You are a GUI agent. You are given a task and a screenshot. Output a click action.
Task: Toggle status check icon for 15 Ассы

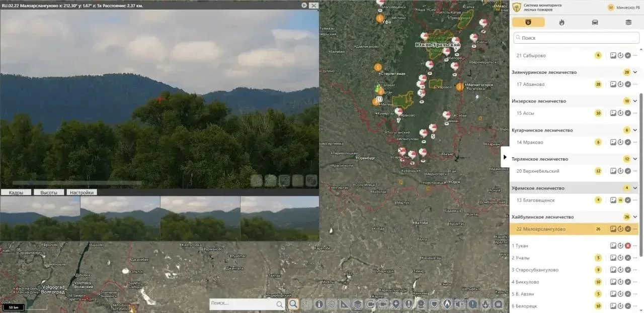[x=628, y=113]
